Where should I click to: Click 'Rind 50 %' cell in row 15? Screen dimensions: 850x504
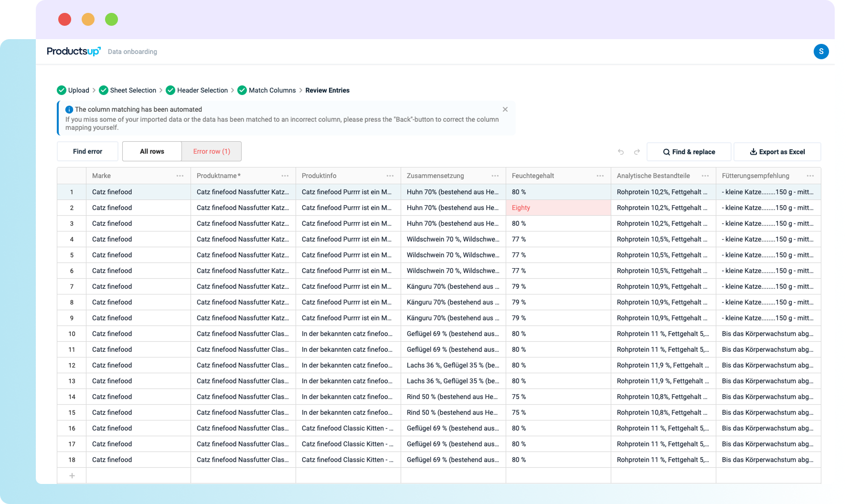pyautogui.click(x=453, y=412)
